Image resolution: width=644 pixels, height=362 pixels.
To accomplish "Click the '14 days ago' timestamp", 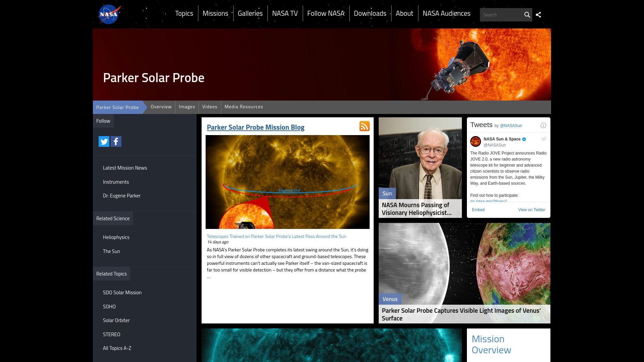I will point(218,242).
